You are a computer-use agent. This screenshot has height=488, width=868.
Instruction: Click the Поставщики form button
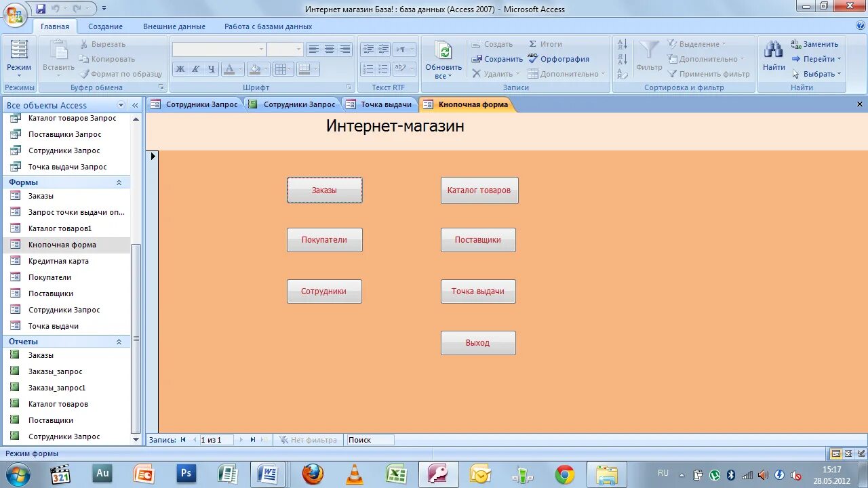[478, 240]
